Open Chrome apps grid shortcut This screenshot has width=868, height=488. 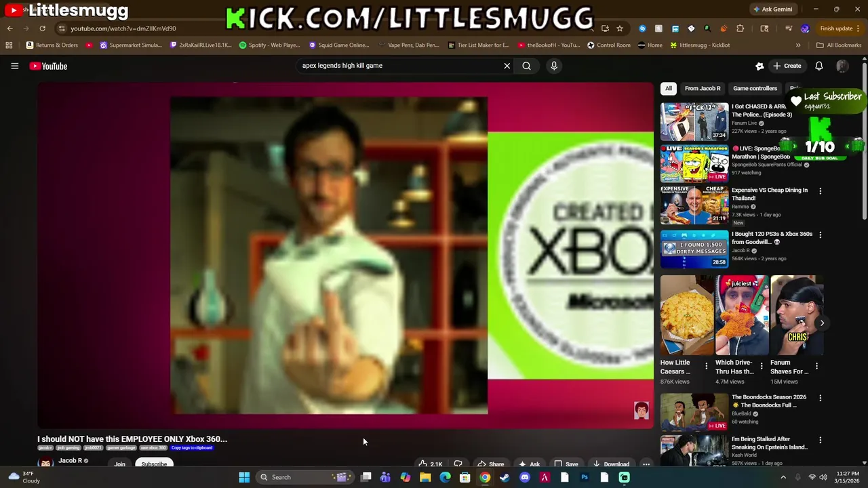click(x=9, y=45)
